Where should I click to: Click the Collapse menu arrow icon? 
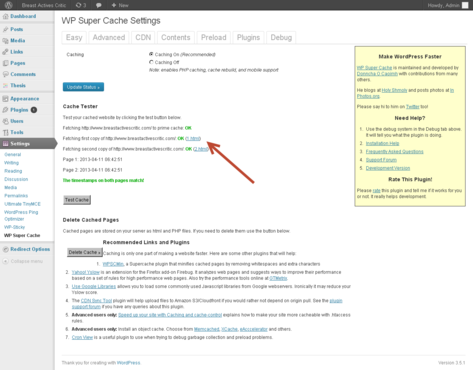coord(5,261)
